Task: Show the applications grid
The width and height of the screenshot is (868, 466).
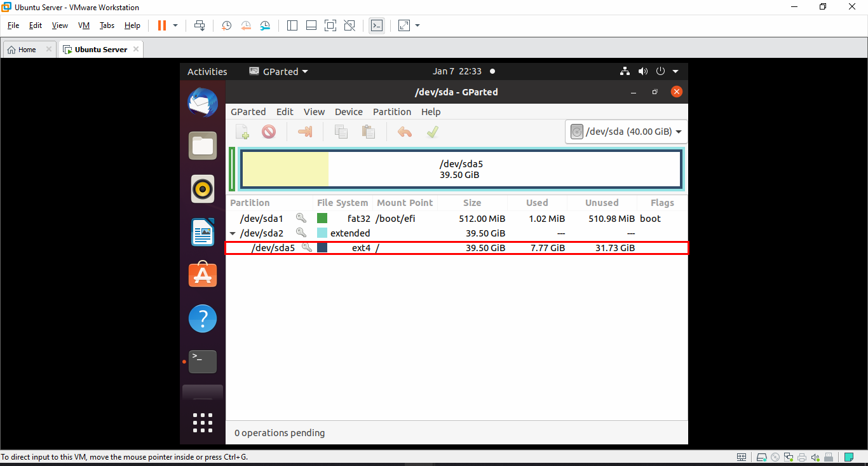Action: point(203,423)
